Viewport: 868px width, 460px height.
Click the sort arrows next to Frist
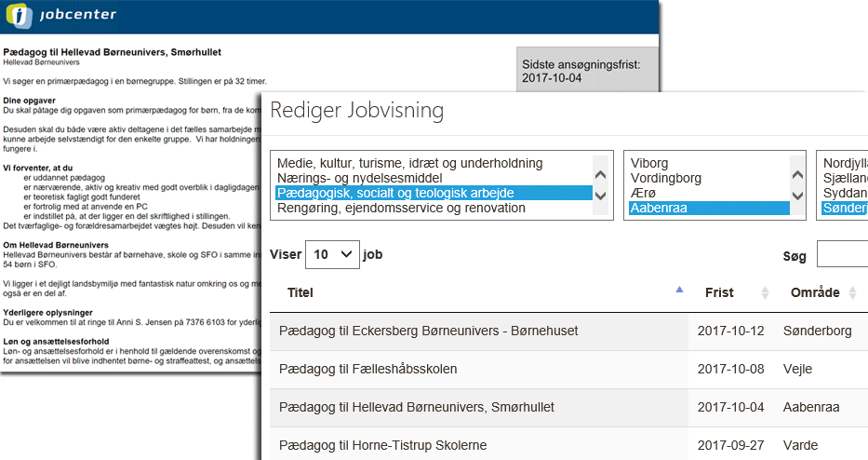(x=765, y=292)
